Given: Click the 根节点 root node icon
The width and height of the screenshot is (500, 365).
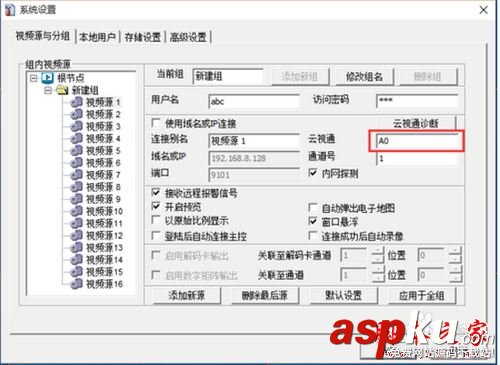Looking at the screenshot, I should (47, 78).
